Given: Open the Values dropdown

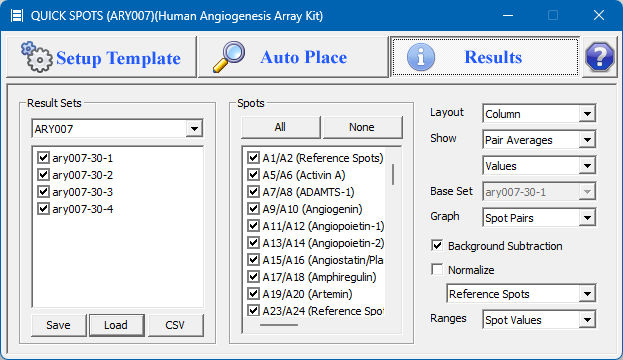Looking at the screenshot, I should [x=539, y=166].
